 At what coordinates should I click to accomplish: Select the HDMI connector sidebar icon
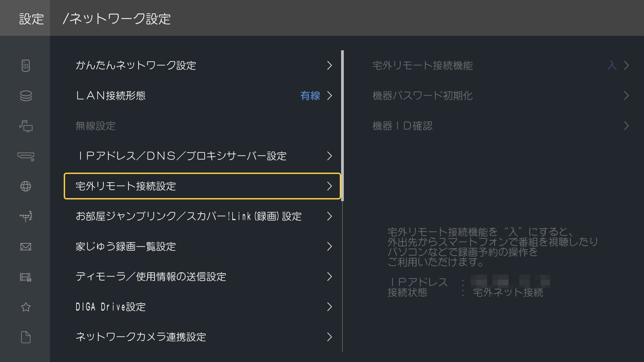tap(25, 156)
